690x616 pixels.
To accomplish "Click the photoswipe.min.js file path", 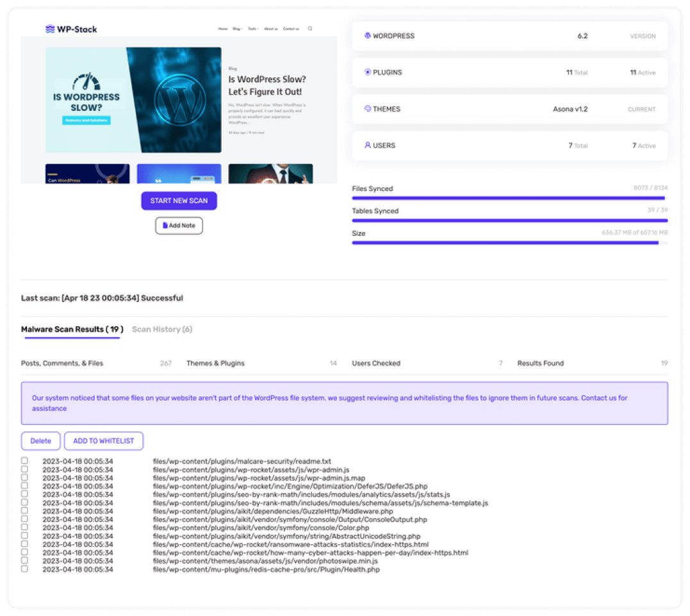I will click(265, 561).
